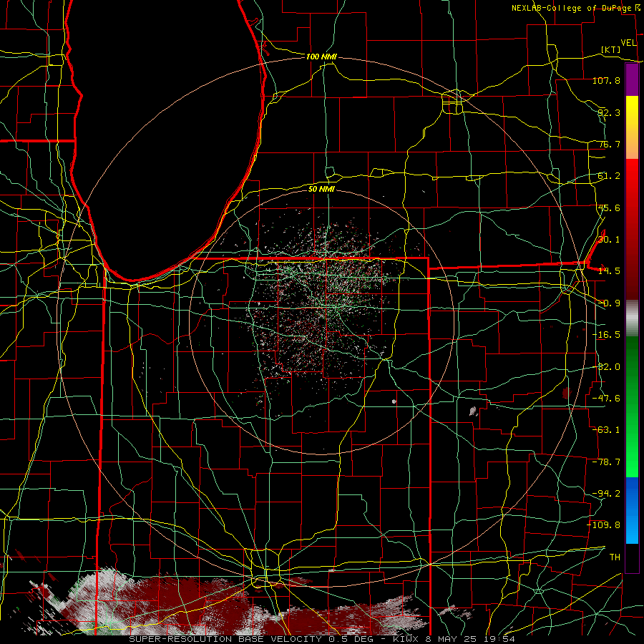
Task: Select the -94.2 velocity scale value
Action: tap(606, 494)
